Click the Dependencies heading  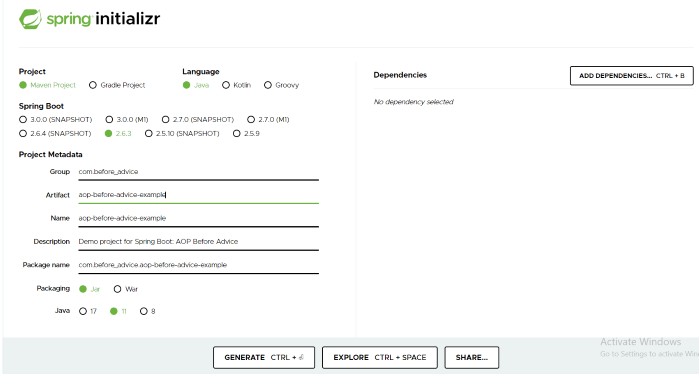pyautogui.click(x=400, y=75)
